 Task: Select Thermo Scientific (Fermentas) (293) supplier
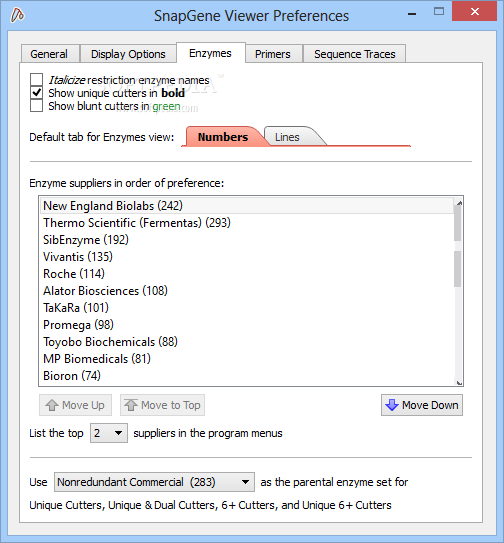point(247,223)
